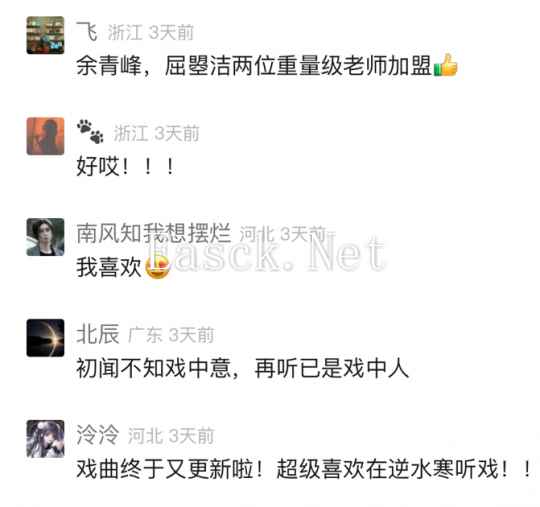The height and width of the screenshot is (507, 540).
Task: Click 浙江 3天前 label beside 飞
Action: pyautogui.click(x=150, y=33)
